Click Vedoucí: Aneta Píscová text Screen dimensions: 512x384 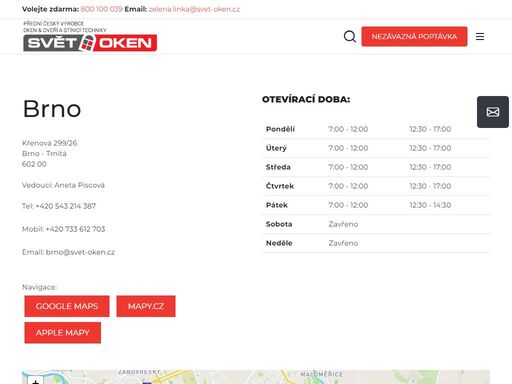(x=63, y=185)
